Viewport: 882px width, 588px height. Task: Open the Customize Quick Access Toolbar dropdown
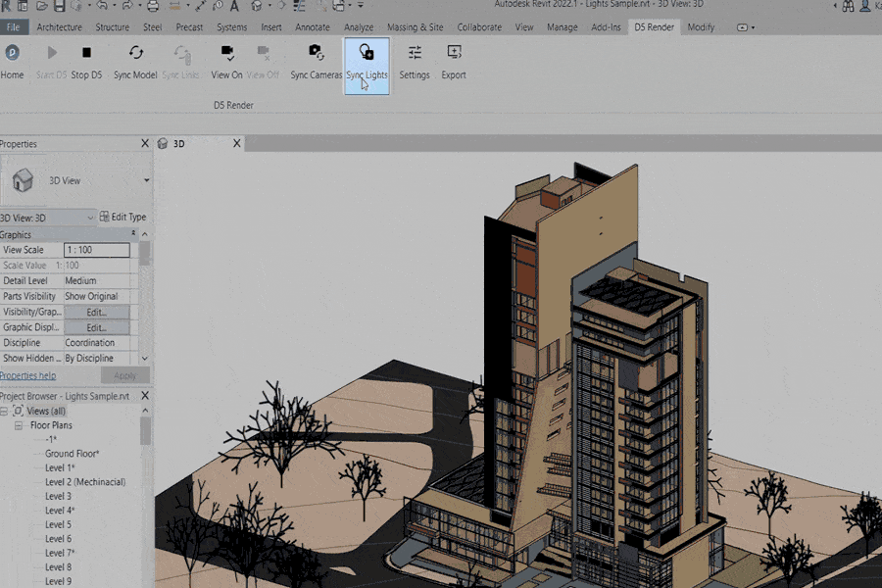360,5
